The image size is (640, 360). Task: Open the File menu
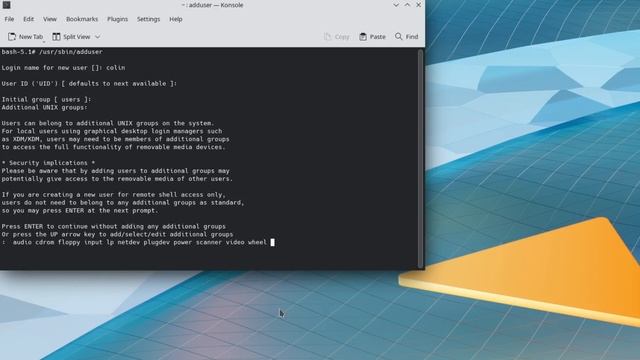click(x=9, y=19)
